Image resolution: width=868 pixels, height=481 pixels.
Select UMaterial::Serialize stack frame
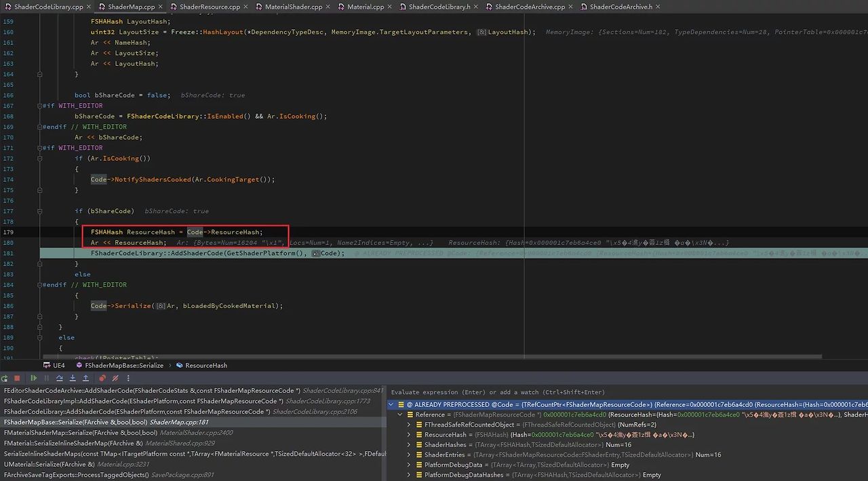tap(193, 464)
